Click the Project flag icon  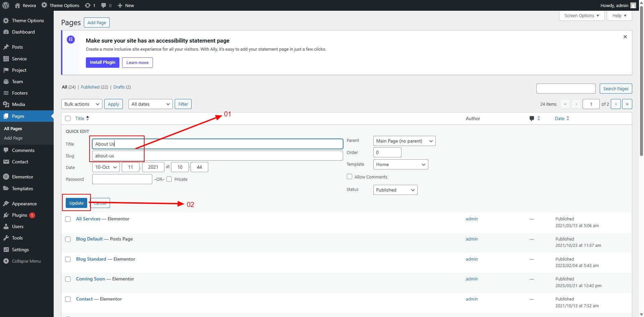[x=6, y=70]
